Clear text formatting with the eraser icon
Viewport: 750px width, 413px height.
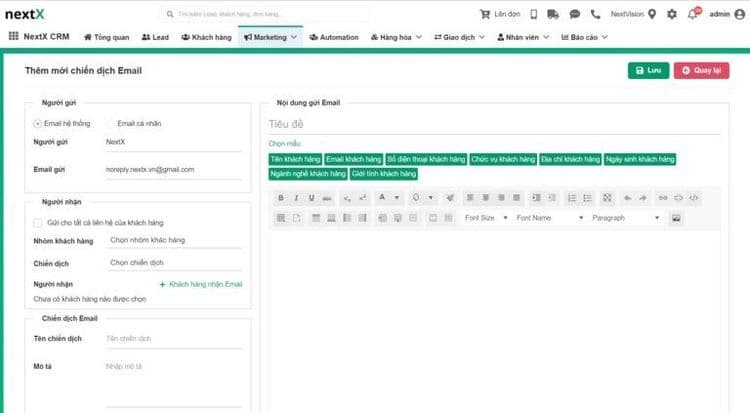[x=450, y=198]
